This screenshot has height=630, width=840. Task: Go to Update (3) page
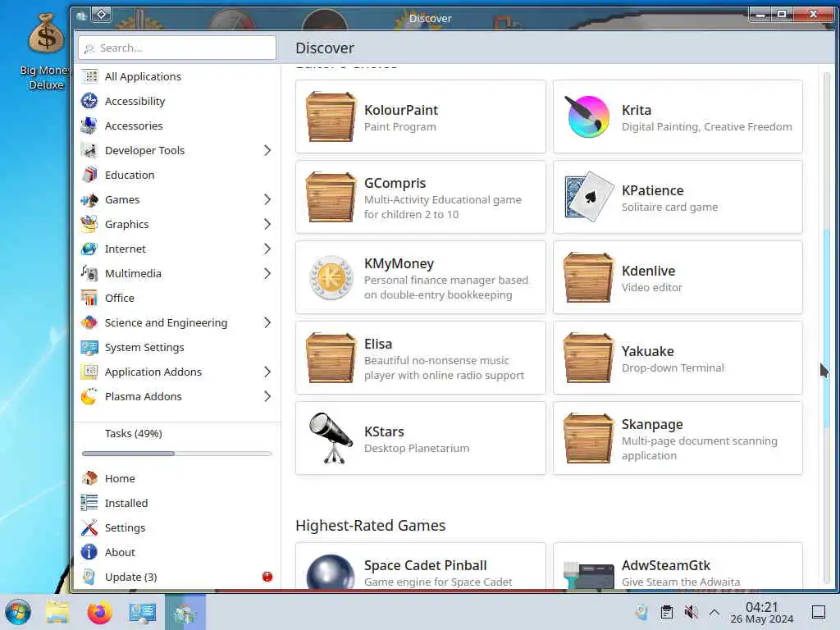coord(177,577)
